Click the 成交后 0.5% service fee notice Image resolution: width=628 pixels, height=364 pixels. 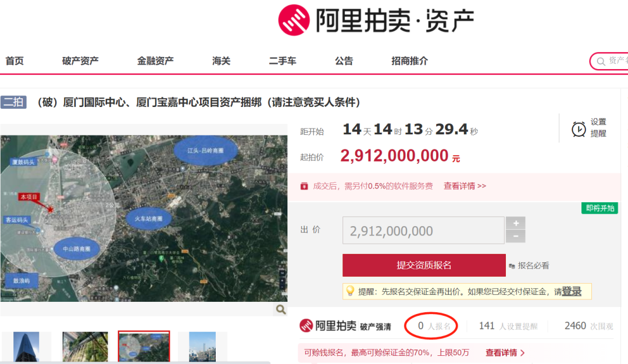[373, 186]
